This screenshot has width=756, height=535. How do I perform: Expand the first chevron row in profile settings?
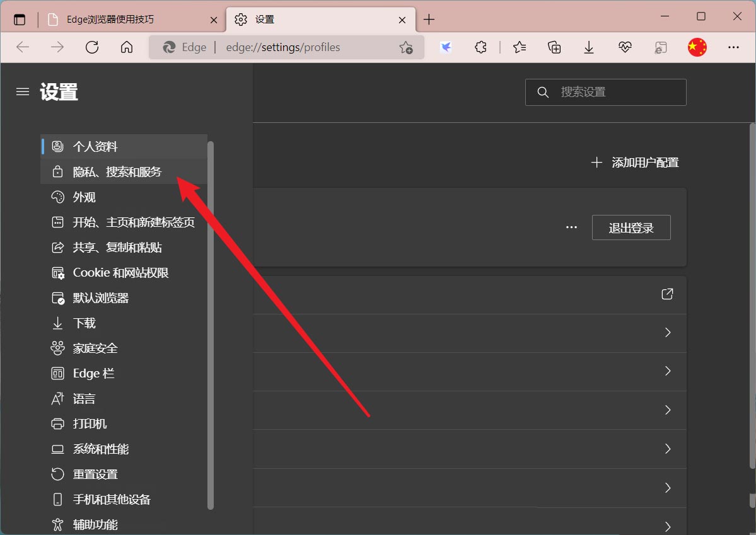click(667, 333)
